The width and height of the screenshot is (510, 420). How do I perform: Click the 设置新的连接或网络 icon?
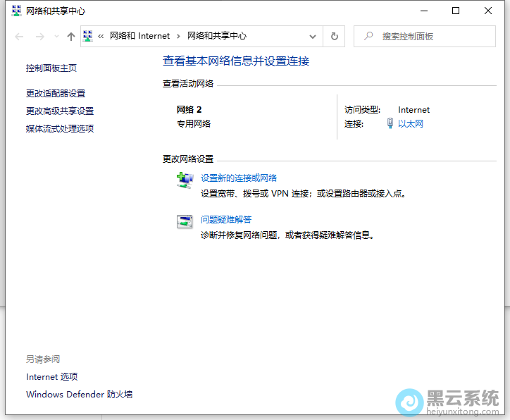(x=184, y=180)
